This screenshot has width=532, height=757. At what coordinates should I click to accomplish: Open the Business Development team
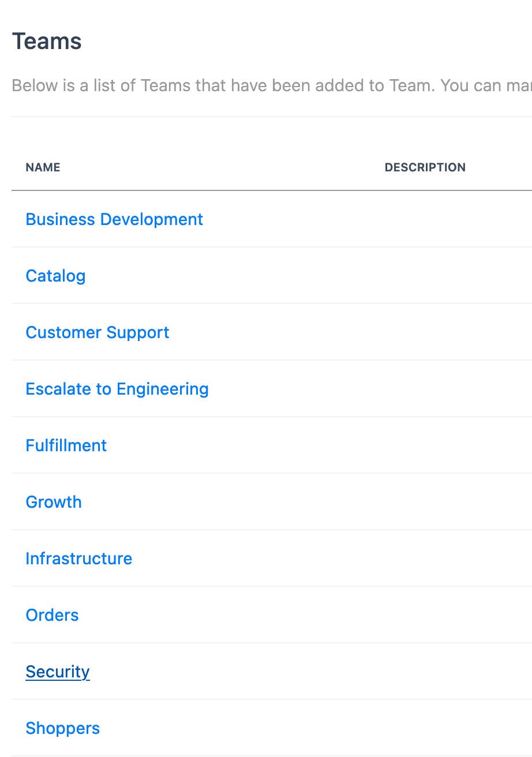click(114, 219)
